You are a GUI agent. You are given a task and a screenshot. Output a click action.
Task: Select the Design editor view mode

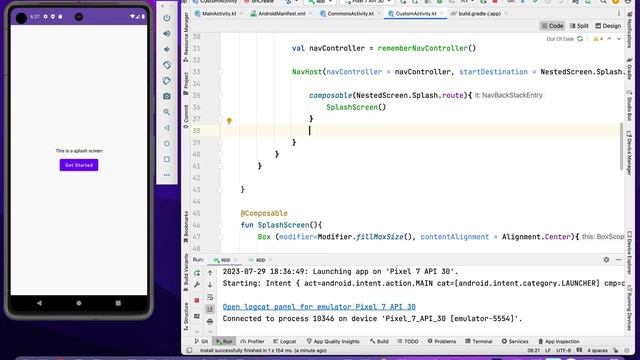point(608,26)
